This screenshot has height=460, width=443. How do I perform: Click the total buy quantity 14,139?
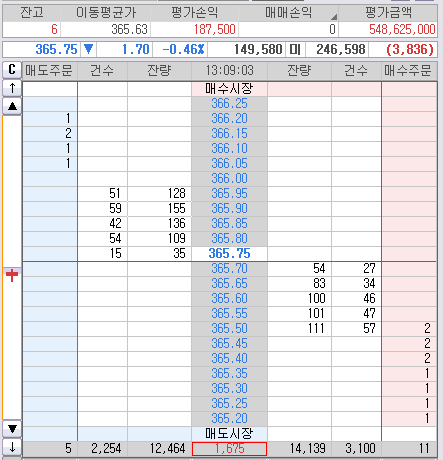pyautogui.click(x=307, y=449)
